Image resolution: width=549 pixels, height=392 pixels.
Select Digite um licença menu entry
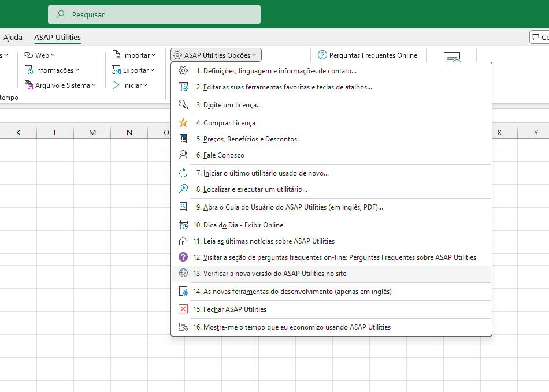pyautogui.click(x=331, y=105)
